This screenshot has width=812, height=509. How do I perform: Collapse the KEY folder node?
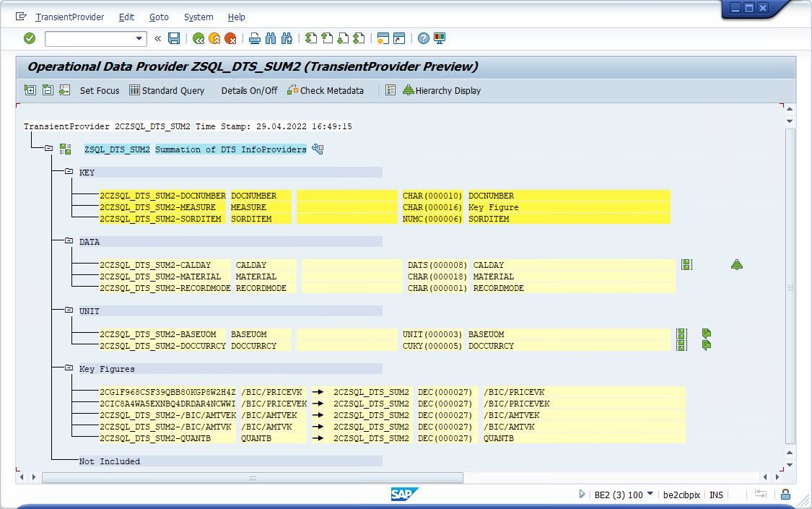pos(69,171)
